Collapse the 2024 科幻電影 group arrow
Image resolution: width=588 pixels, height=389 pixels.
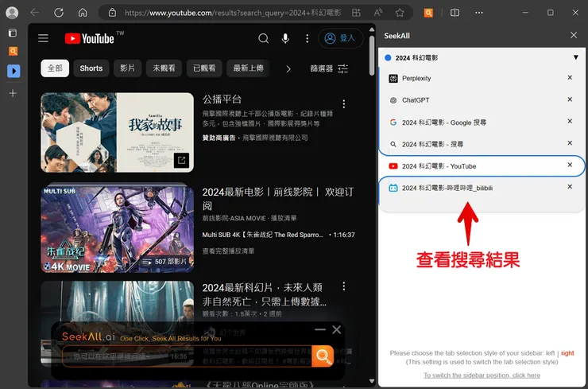coord(575,57)
